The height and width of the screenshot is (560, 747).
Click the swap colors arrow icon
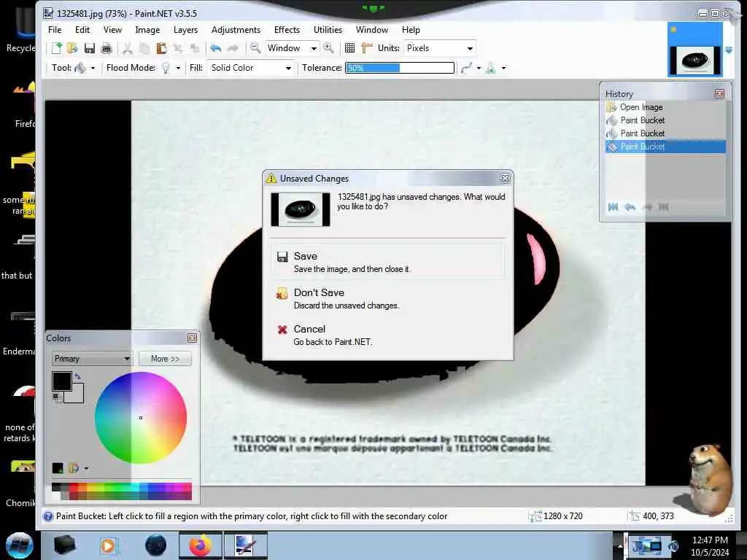[77, 376]
